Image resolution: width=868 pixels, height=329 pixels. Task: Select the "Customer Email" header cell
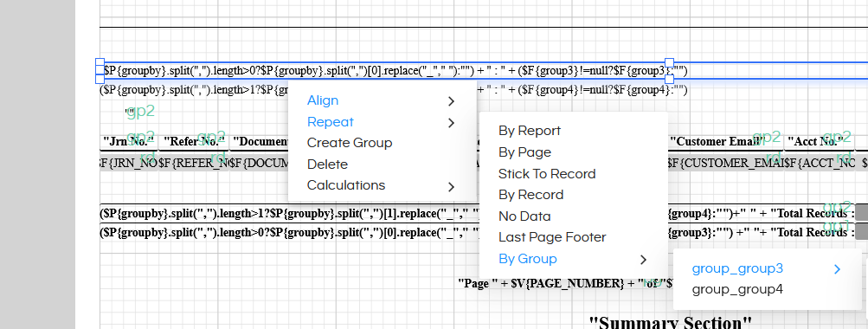coord(725,142)
